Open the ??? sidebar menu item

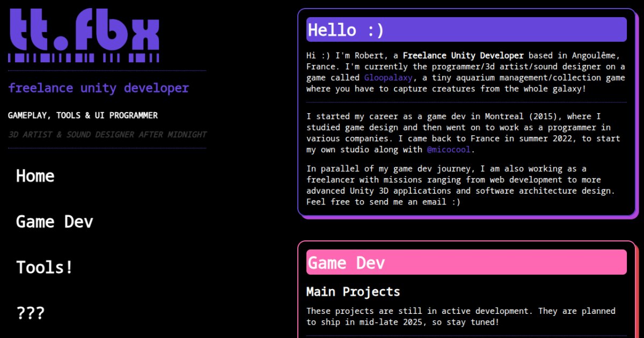(x=30, y=313)
